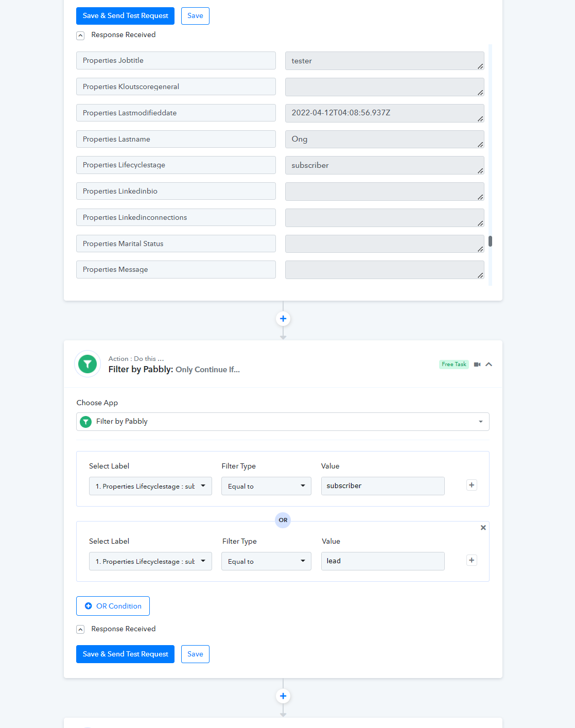
Task: Click the Properties Lastname label field
Action: (176, 139)
